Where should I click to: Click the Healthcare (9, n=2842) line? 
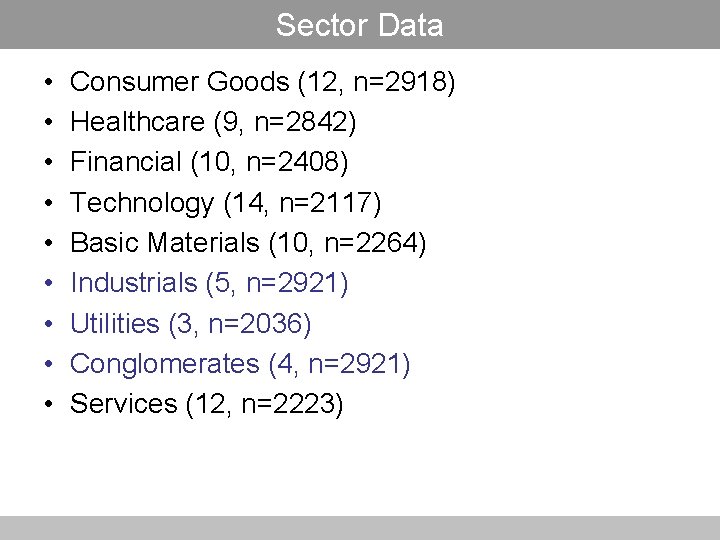point(214,122)
